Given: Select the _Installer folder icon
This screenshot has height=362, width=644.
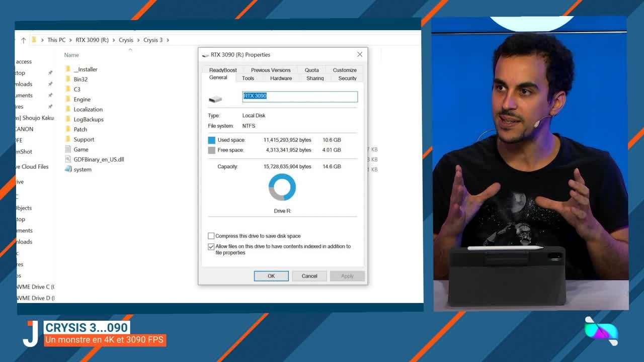Looking at the screenshot, I should tap(68, 69).
